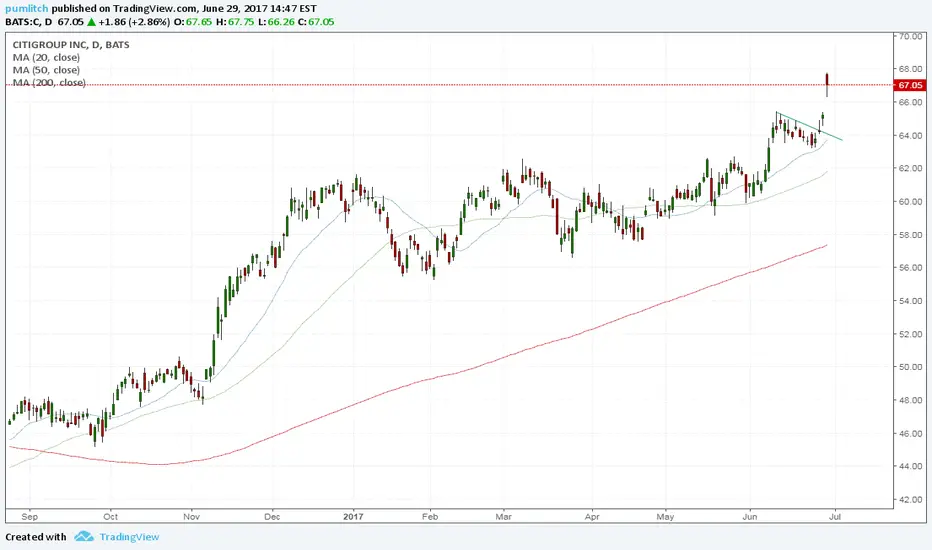
Task: Click the Jul label on the time axis
Action: [835, 517]
